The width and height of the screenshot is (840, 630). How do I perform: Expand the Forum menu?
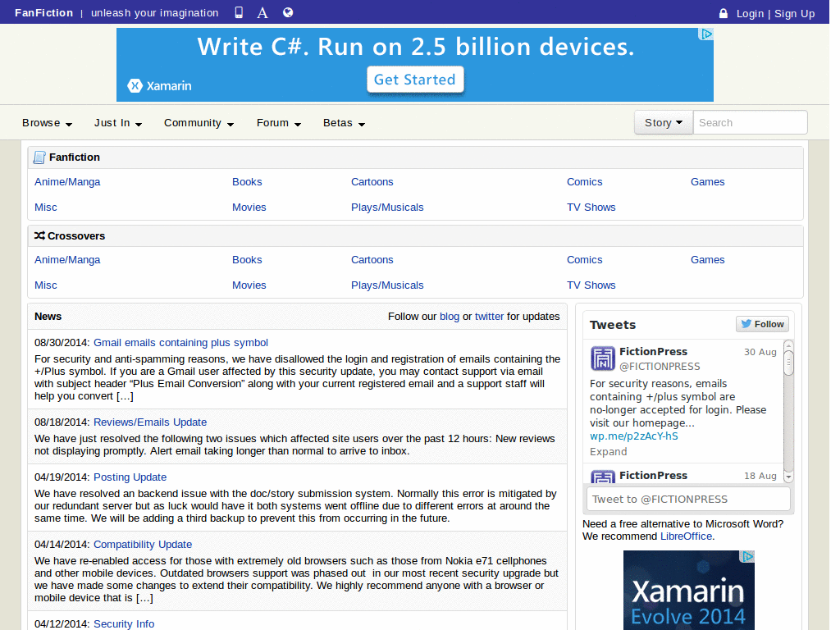point(279,123)
